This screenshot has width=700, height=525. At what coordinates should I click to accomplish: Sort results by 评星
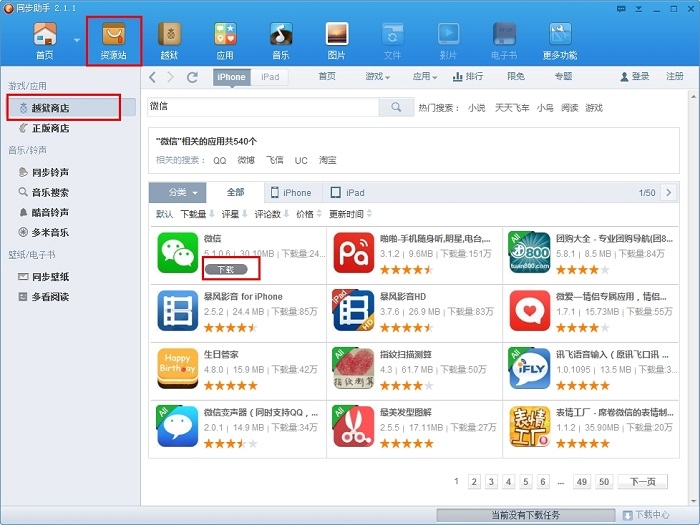(234, 214)
